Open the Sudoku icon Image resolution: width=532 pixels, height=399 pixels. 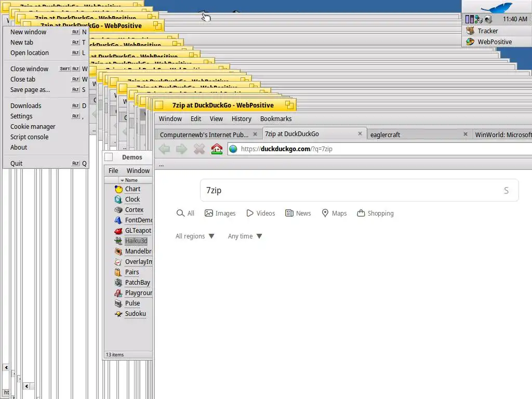(x=118, y=314)
